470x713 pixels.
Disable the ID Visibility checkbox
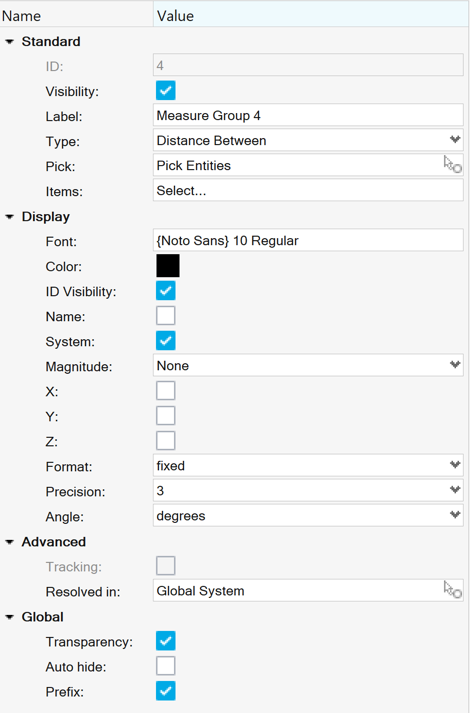(165, 291)
